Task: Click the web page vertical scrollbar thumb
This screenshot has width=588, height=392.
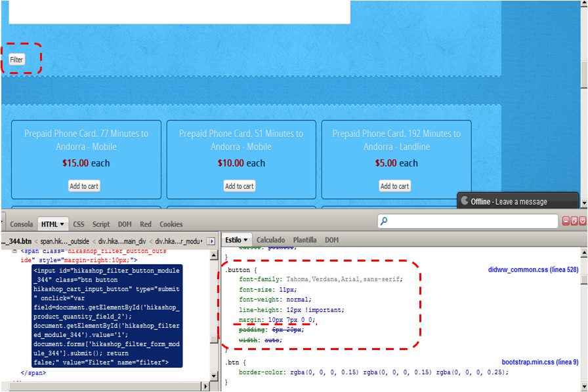Action: pos(584,75)
